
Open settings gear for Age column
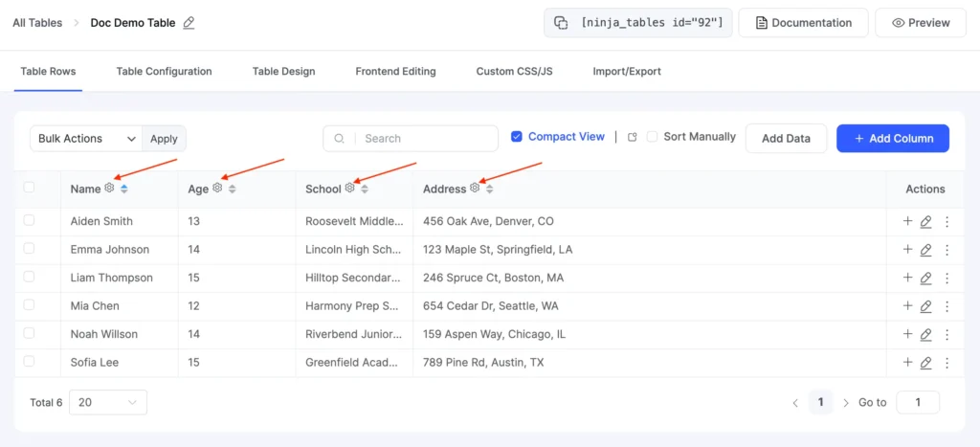[217, 188]
